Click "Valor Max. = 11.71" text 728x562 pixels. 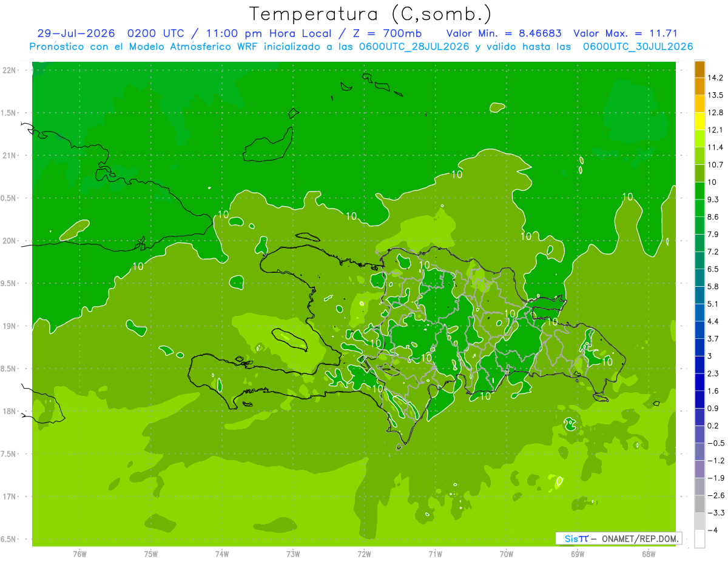click(x=625, y=33)
